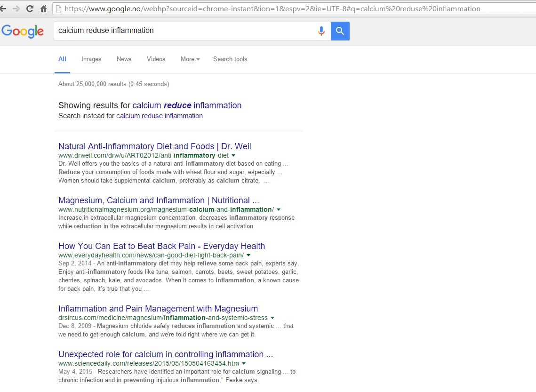Click the Dec 8, 2009 snippet text
The image size is (536, 392).
tap(176, 330)
